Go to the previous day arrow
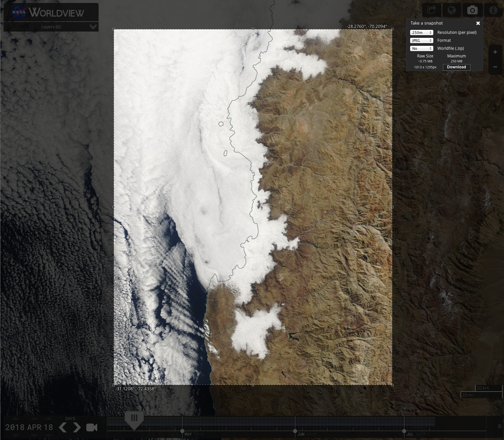504x440 pixels. [x=62, y=427]
